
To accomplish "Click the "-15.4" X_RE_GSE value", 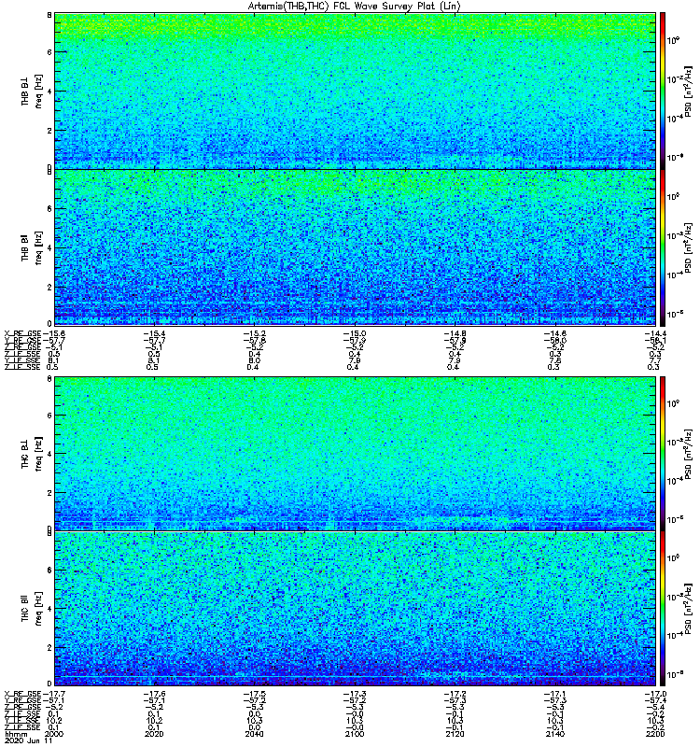I will (x=154, y=334).
